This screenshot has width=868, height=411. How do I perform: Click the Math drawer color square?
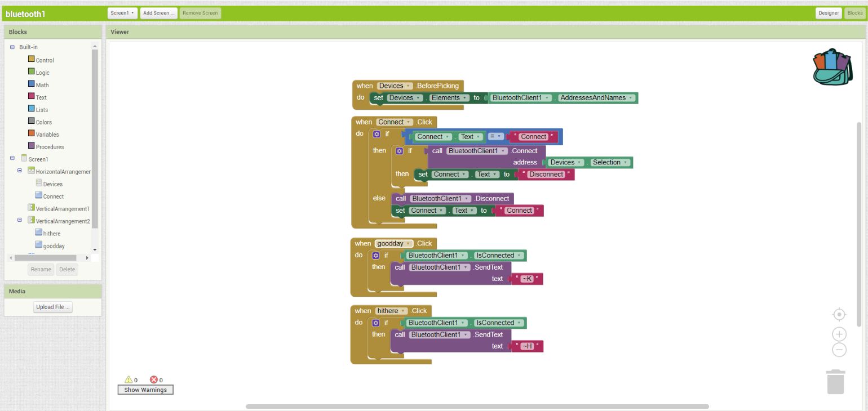(32, 84)
